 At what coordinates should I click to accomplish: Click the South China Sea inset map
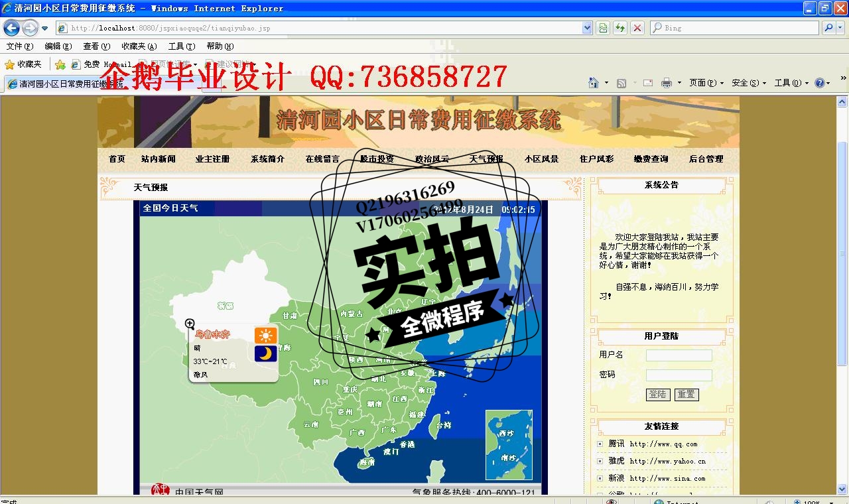pos(509,444)
